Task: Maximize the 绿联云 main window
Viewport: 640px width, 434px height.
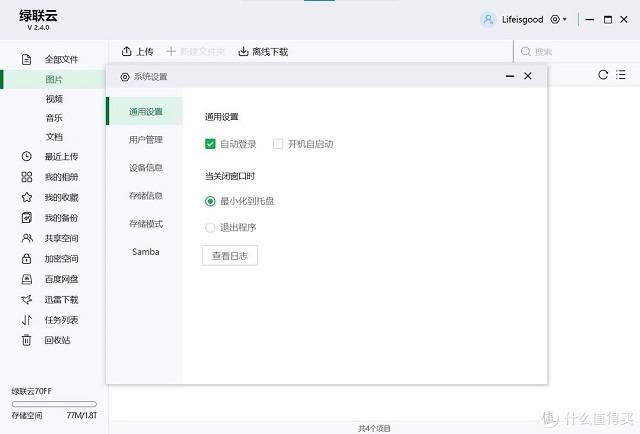Action: tap(607, 19)
